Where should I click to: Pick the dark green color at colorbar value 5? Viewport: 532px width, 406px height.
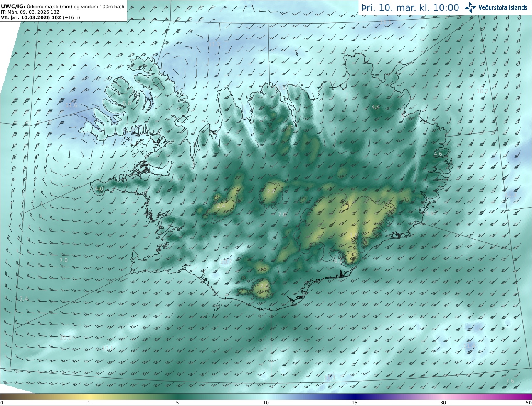point(177,396)
